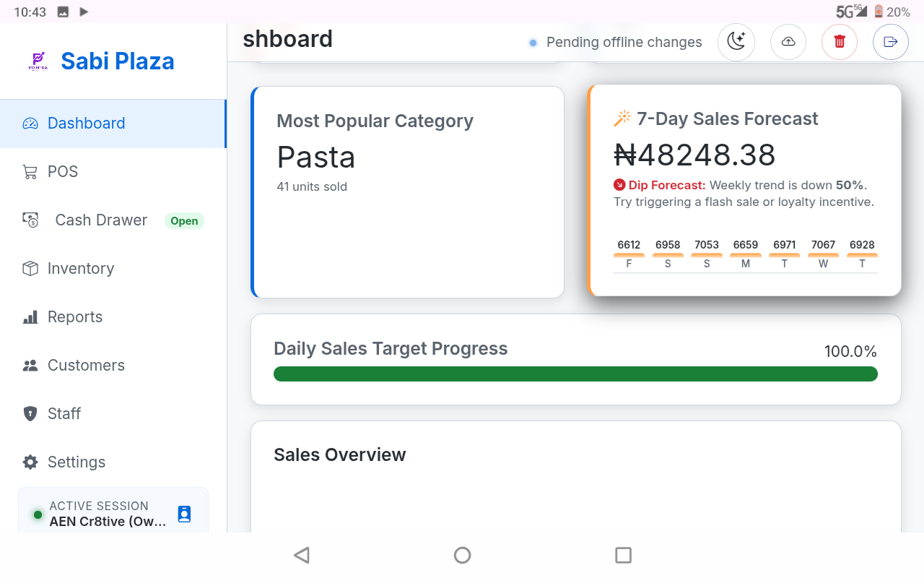Click the Daily Sales Target progress bar
924x578 pixels.
click(575, 374)
